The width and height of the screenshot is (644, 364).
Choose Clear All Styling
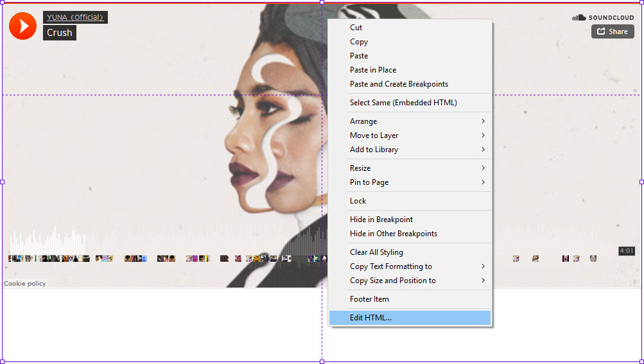[x=410, y=252]
